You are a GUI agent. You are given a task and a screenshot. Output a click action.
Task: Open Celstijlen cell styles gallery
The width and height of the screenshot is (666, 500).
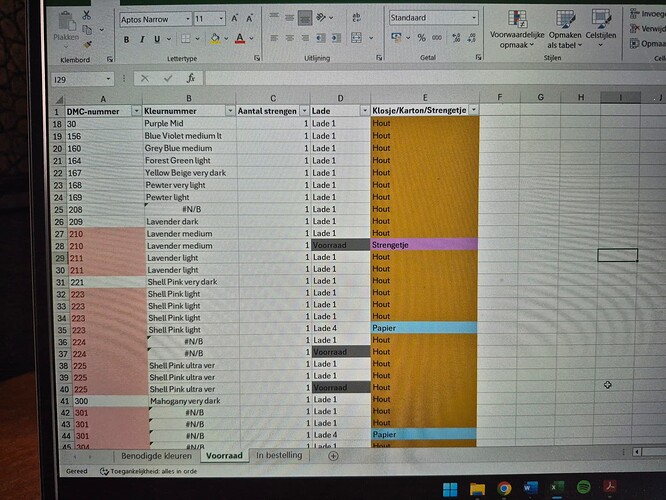click(601, 32)
